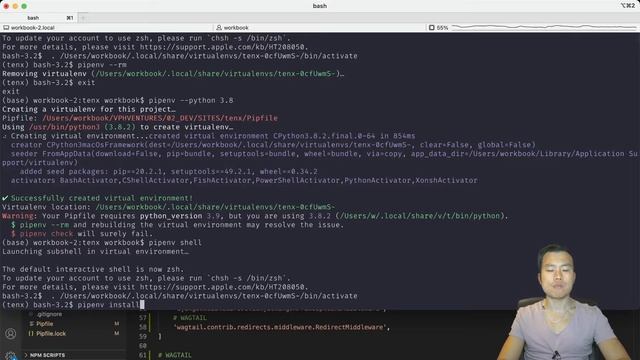This screenshot has height=360, width=640.
Task: Click the 'pipenv shell' command text
Action: click(x=175, y=242)
